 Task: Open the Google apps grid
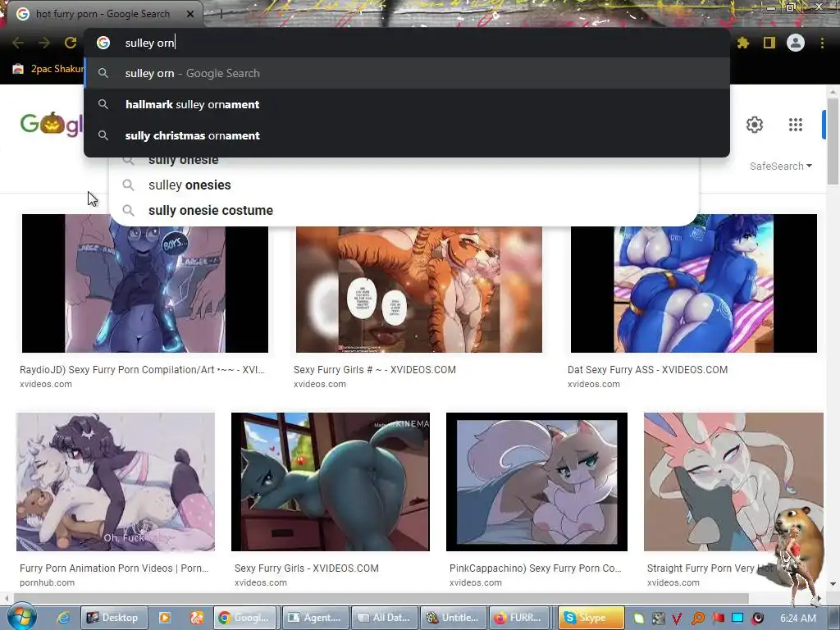pyautogui.click(x=796, y=125)
